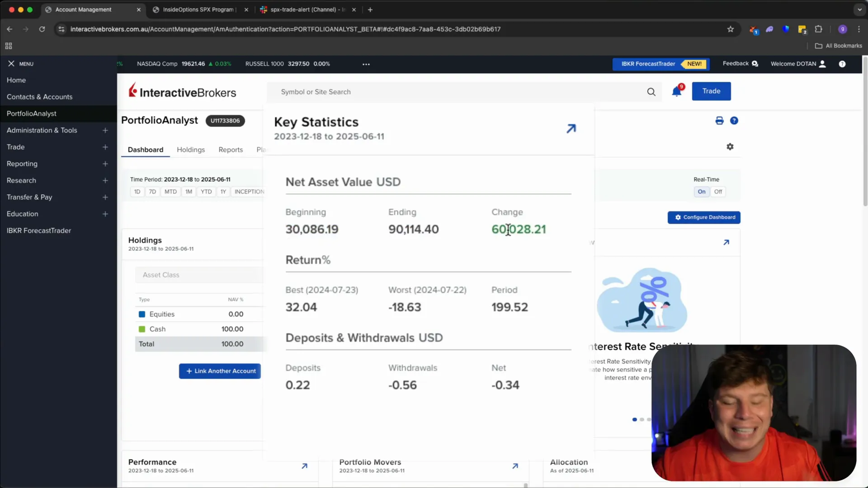868x488 pixels.
Task: Turn Real-Time On
Action: pos(702,192)
